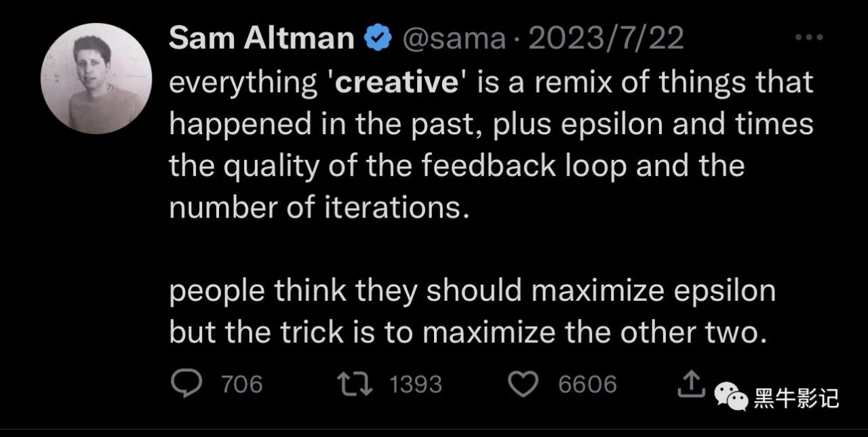Click the 2023/7/22 tweet date
868x437 pixels.
pos(606,39)
